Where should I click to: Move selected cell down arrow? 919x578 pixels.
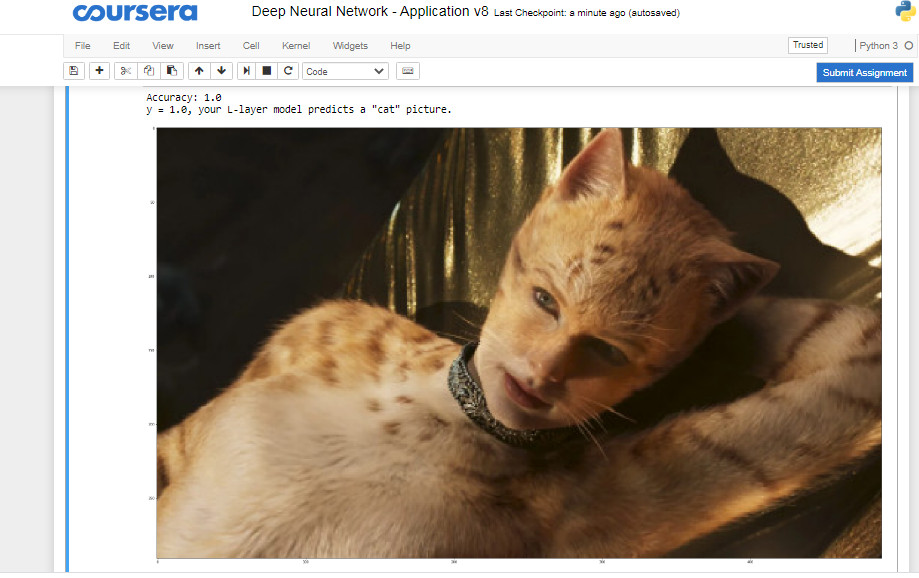pyautogui.click(x=222, y=71)
